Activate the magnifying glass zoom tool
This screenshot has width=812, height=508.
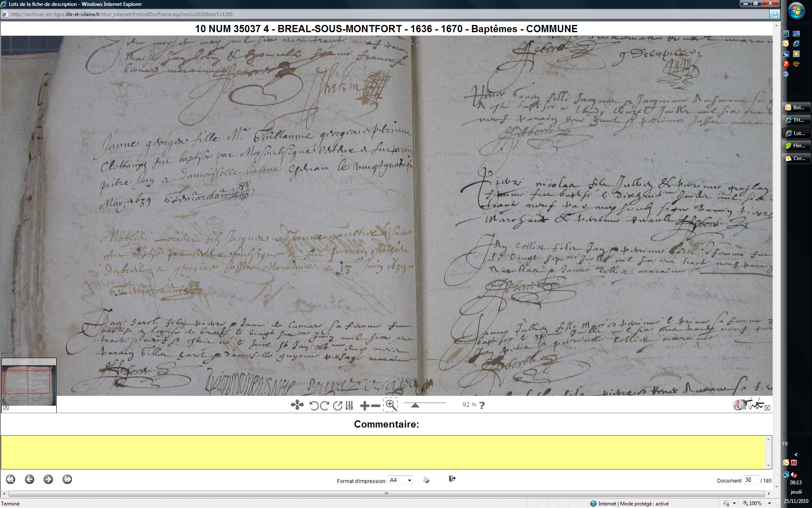391,405
